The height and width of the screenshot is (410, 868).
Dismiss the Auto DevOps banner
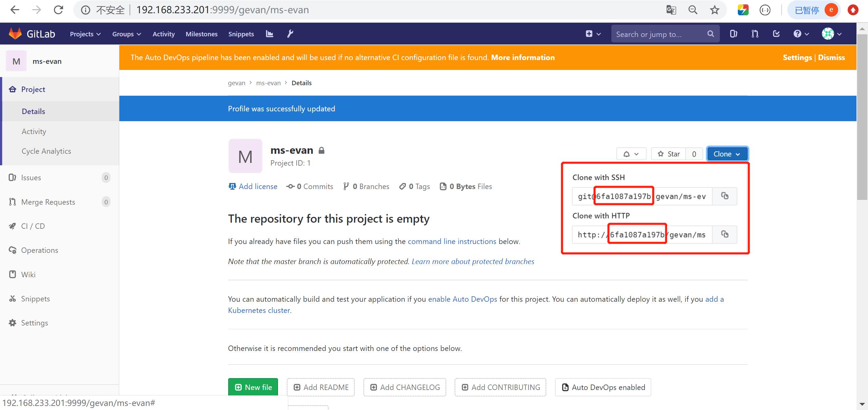831,57
